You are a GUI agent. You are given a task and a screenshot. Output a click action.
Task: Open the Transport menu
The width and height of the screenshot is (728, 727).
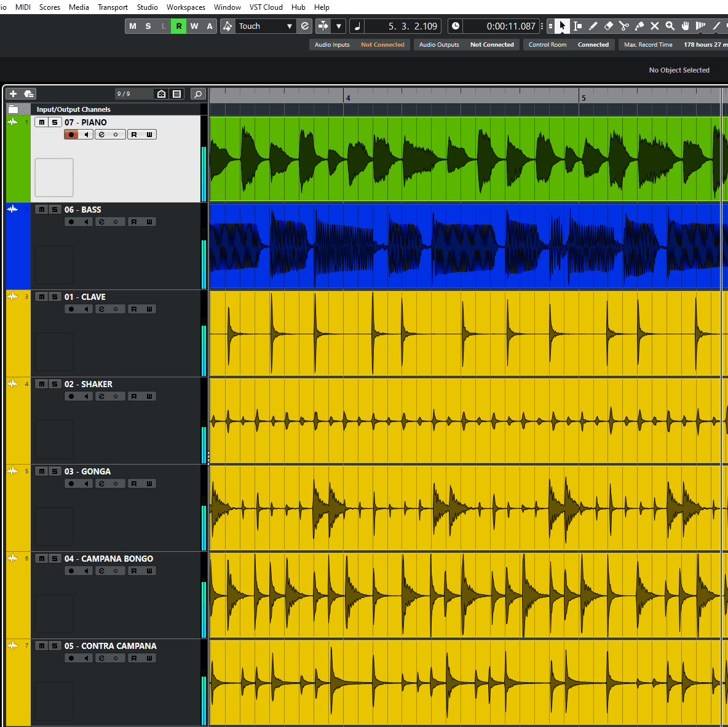click(x=113, y=7)
